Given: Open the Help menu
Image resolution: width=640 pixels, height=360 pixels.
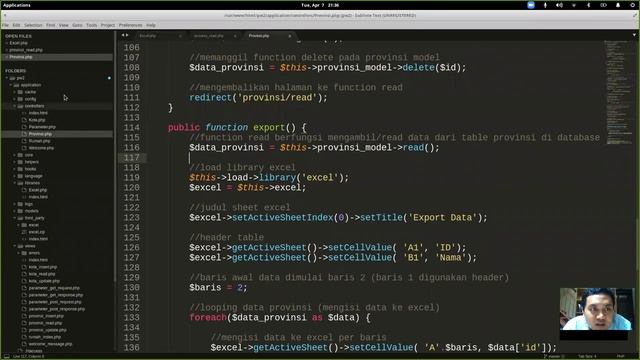Looking at the screenshot, I should pos(151,25).
